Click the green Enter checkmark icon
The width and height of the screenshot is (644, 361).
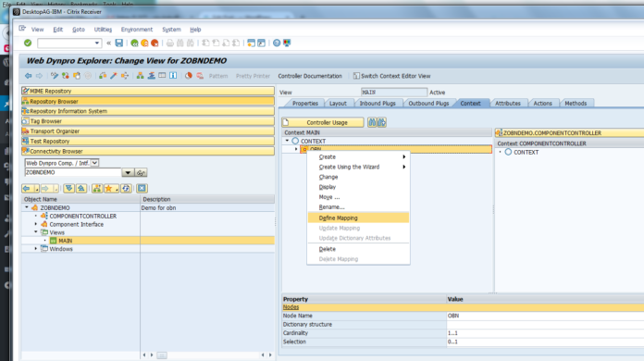[x=28, y=43]
